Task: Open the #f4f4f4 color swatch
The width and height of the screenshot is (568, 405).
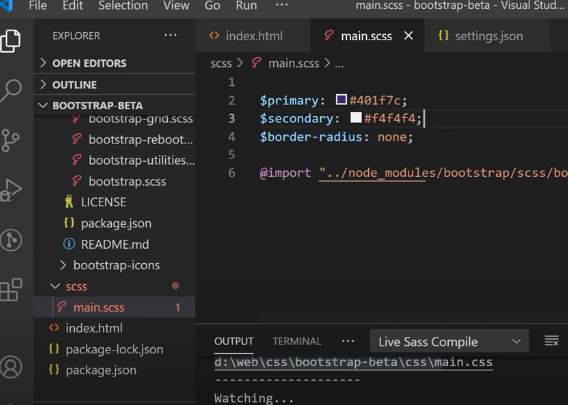Action: 356,117
